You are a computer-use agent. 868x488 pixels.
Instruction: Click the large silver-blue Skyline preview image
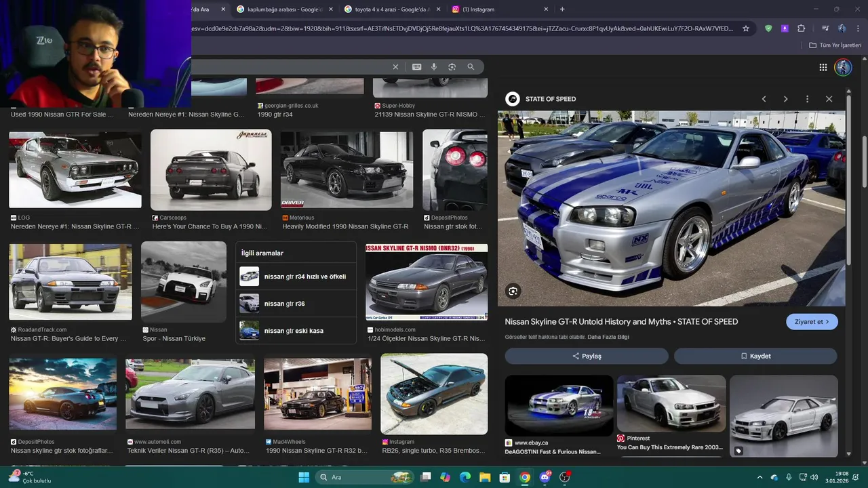pyautogui.click(x=671, y=209)
